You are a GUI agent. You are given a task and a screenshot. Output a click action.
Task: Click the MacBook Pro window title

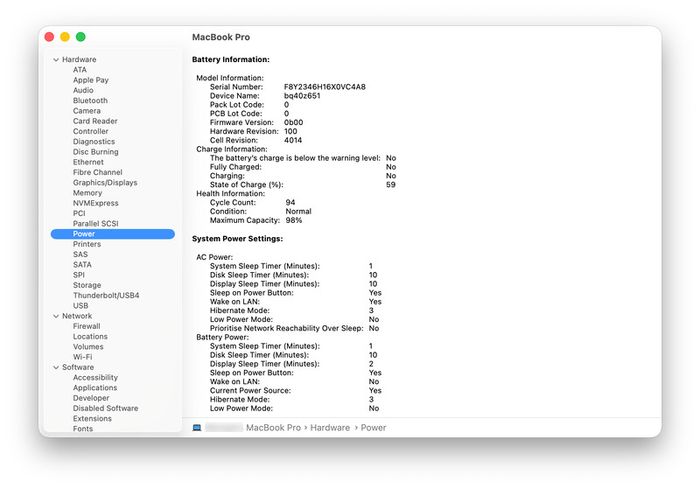point(221,37)
